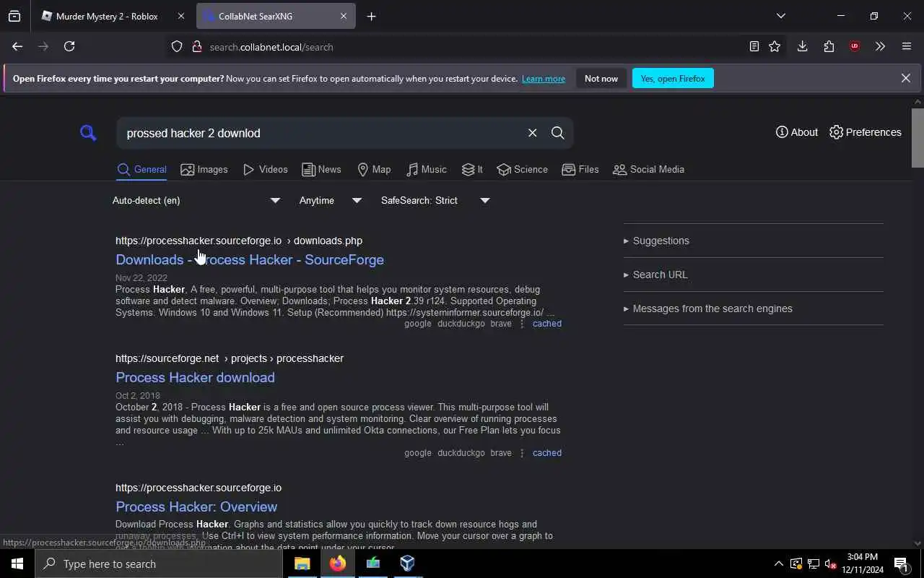This screenshot has width=924, height=578.
Task: Open cached link of second result
Action: [546, 453]
